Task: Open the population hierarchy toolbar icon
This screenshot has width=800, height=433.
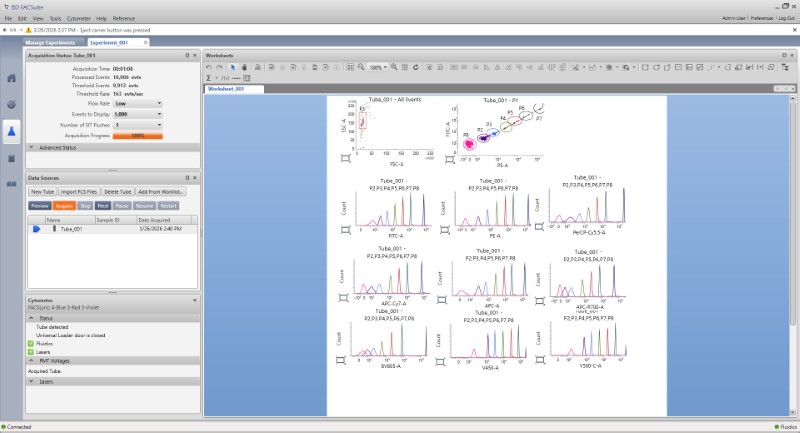Action: coord(785,67)
